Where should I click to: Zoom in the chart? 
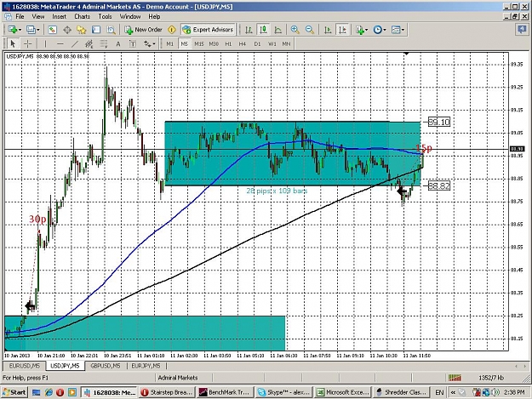[x=295, y=30]
